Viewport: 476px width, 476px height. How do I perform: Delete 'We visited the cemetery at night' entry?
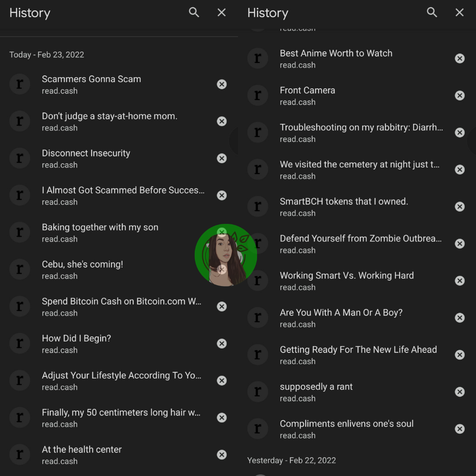tap(460, 169)
